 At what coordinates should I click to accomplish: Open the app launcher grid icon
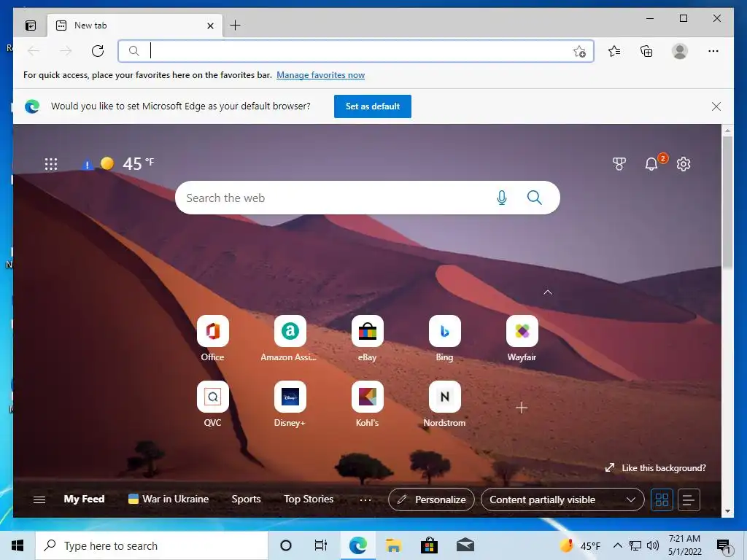(51, 164)
